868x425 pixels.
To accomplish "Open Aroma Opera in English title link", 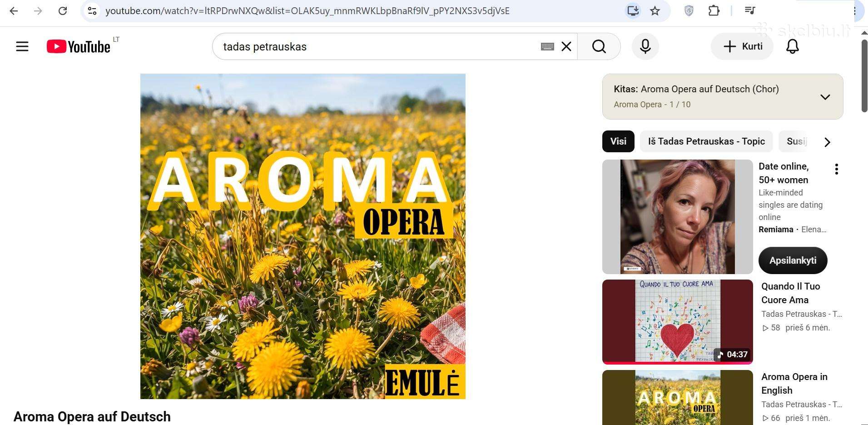I will (794, 384).
